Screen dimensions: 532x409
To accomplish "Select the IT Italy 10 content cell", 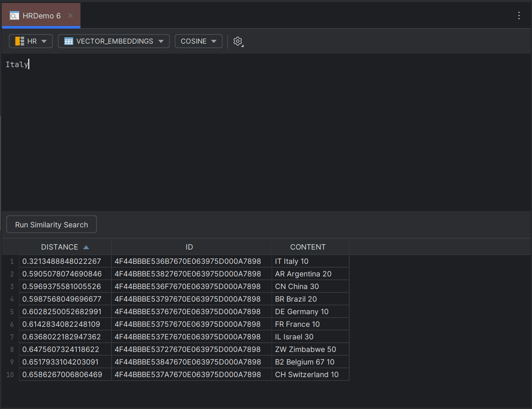I will coord(310,261).
